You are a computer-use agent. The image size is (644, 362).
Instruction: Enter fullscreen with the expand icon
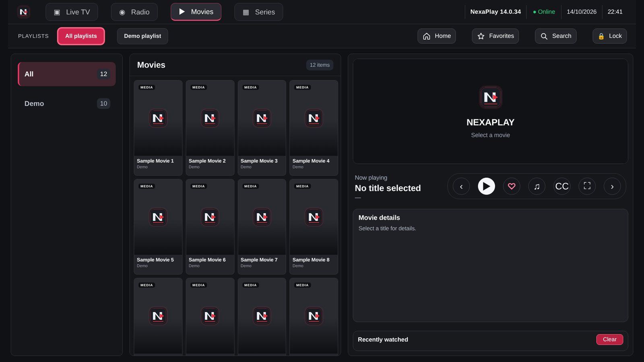point(587,186)
